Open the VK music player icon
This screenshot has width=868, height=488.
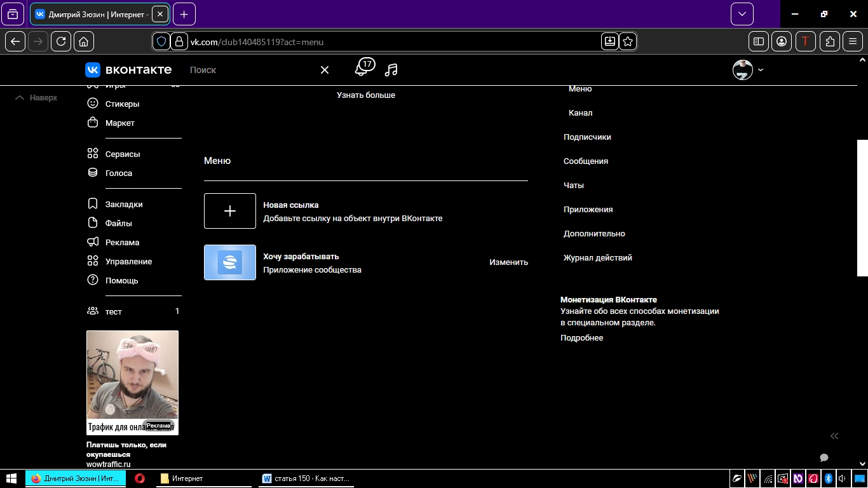click(391, 70)
